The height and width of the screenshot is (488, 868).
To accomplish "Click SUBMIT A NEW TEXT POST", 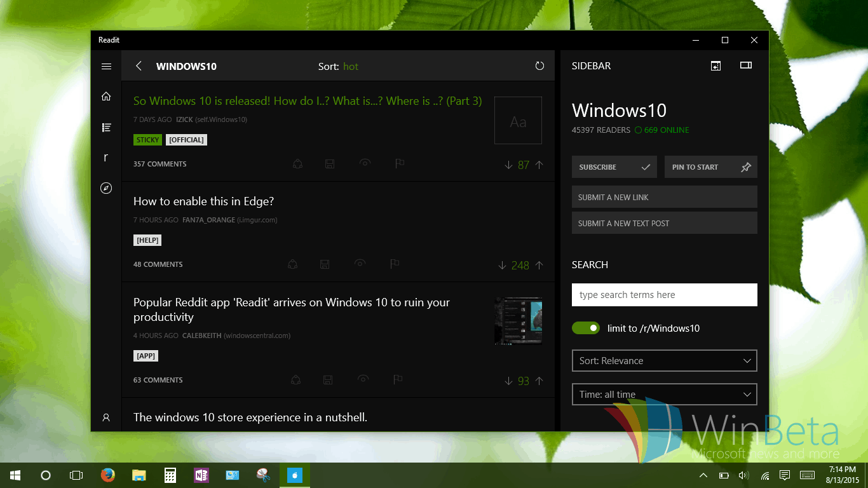I will point(665,223).
